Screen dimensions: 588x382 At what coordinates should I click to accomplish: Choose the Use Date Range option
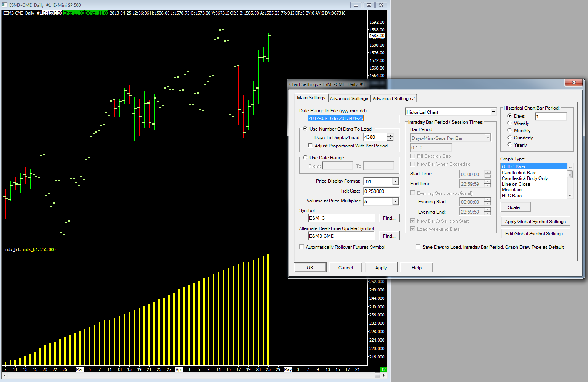coord(305,157)
